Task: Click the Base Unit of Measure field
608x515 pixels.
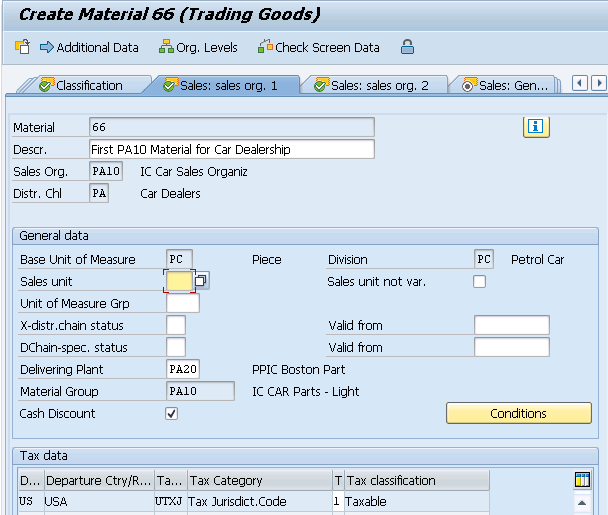Action: click(179, 259)
